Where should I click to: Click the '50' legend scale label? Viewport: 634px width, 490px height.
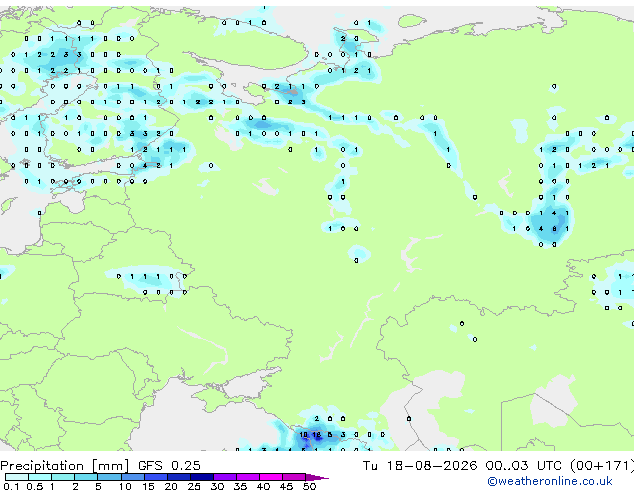310,486
